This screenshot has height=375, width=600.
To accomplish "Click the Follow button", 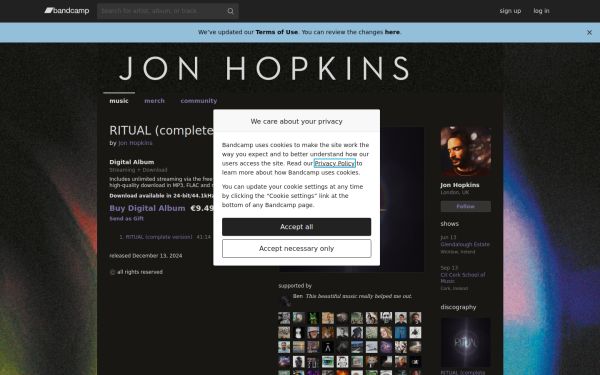I will click(466, 206).
